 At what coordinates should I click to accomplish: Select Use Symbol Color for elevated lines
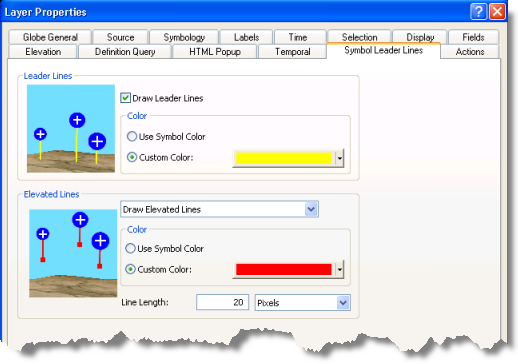(164, 249)
